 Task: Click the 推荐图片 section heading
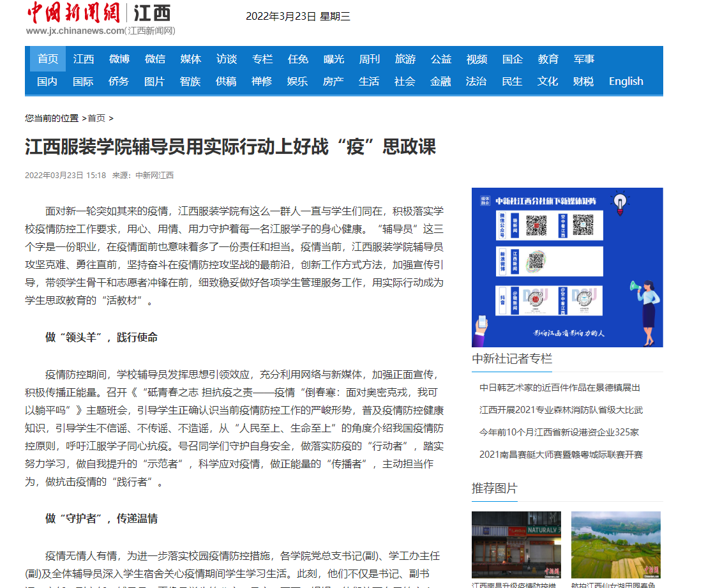tap(495, 489)
